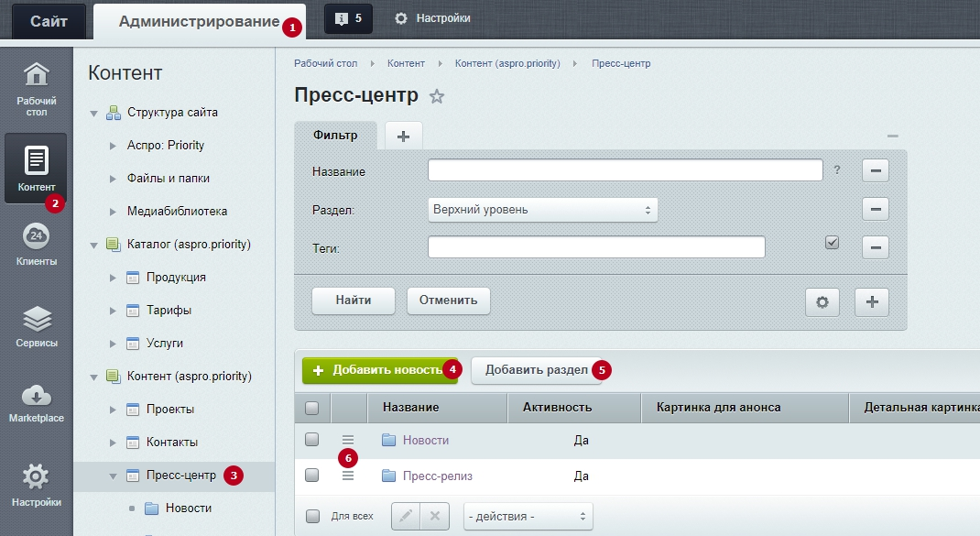Open the hamburger action menu for Новости row

pos(348,441)
